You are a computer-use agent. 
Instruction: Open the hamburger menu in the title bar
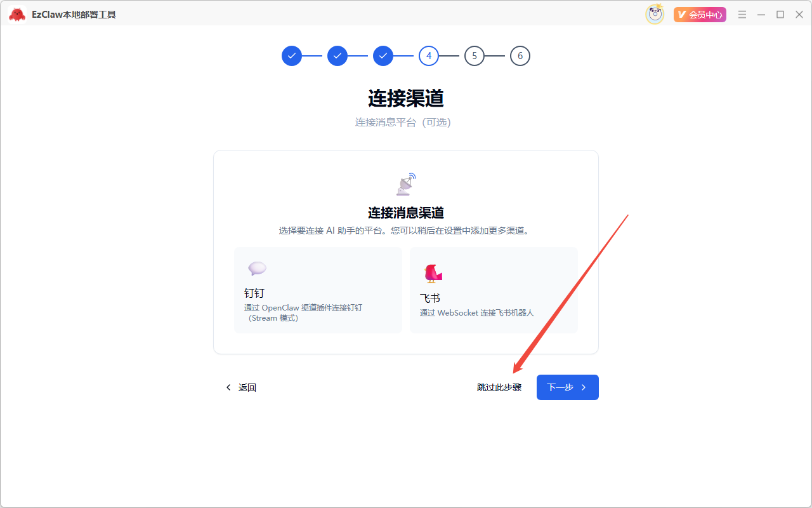coord(742,14)
